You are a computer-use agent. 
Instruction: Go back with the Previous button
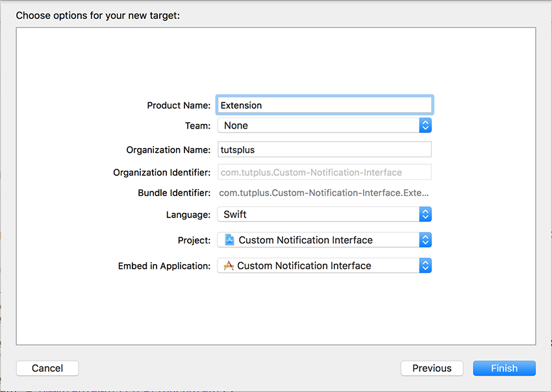click(432, 368)
